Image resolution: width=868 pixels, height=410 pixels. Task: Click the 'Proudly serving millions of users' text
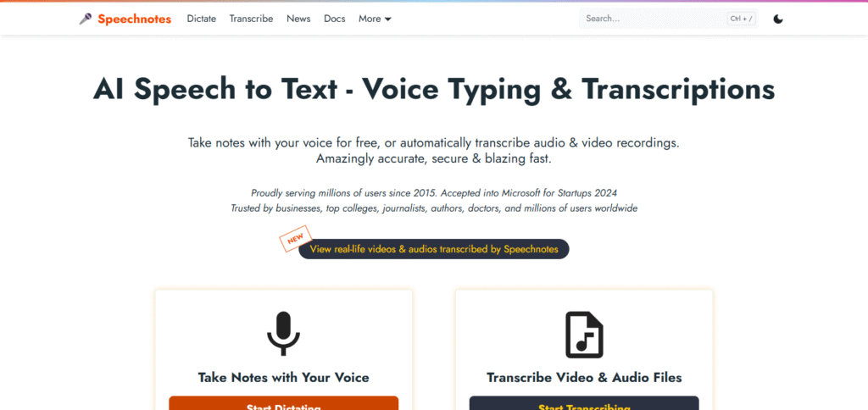tap(434, 193)
